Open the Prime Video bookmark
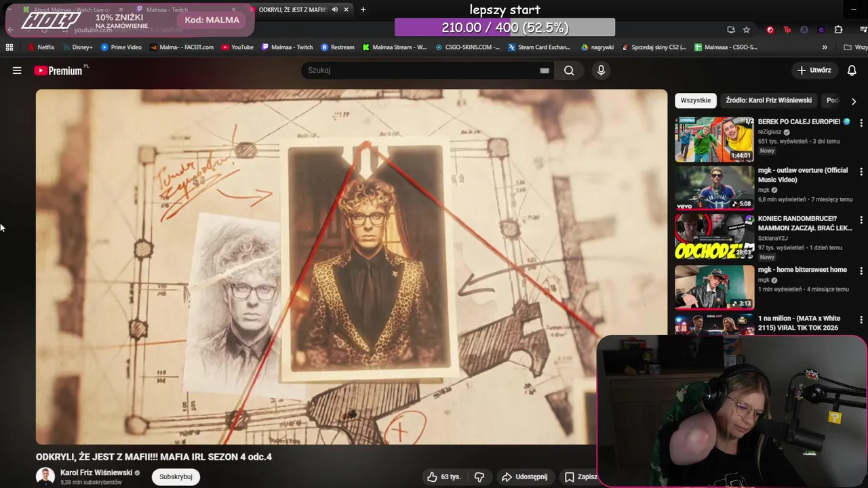Image resolution: width=868 pixels, height=488 pixels. (121, 47)
